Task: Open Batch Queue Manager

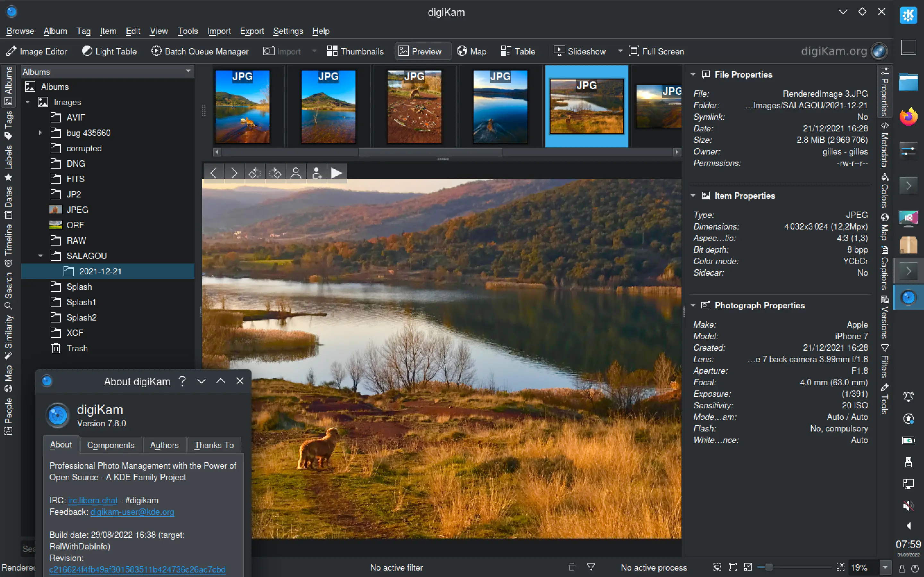Action: click(x=200, y=51)
